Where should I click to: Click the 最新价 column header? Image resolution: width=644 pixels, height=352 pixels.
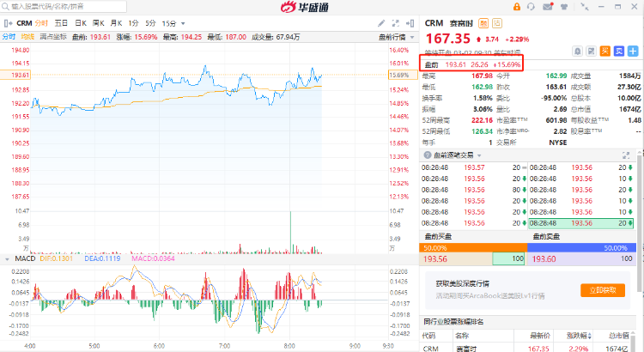tap(540, 336)
